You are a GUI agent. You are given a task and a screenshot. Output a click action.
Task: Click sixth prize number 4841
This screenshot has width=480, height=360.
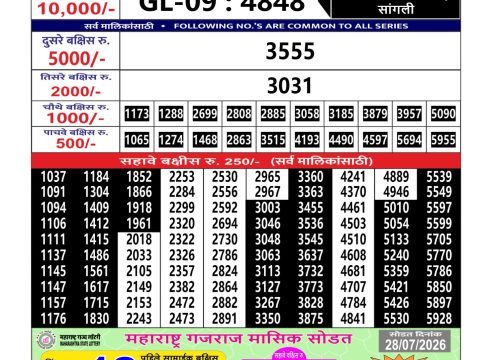click(x=353, y=318)
